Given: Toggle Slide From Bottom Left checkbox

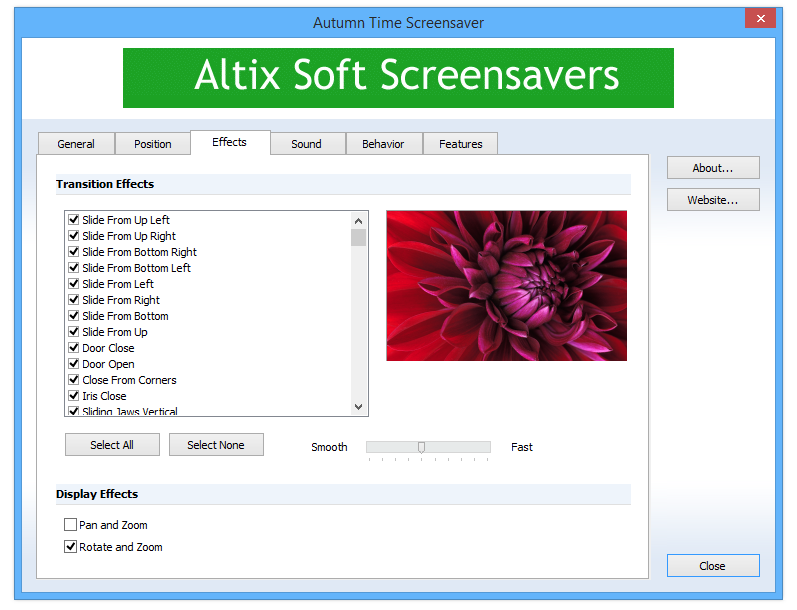Looking at the screenshot, I should (74, 268).
